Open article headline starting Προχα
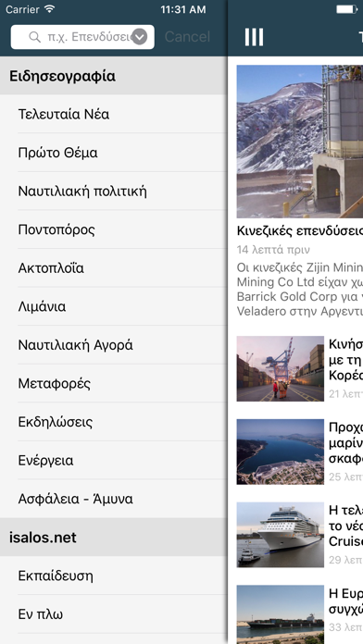 pyautogui.click(x=345, y=442)
